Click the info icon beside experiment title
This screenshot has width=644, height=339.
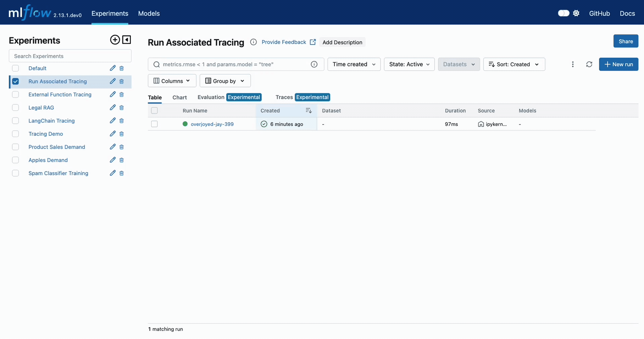[253, 42]
